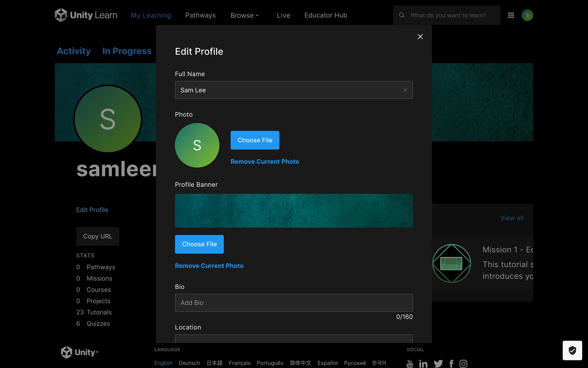Image resolution: width=588 pixels, height=368 pixels.
Task: Open Unity's LinkedIn social link
Action: tap(423, 364)
